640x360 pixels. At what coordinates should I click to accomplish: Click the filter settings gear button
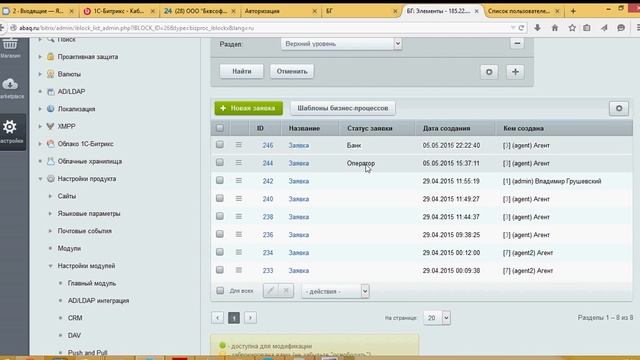(489, 72)
